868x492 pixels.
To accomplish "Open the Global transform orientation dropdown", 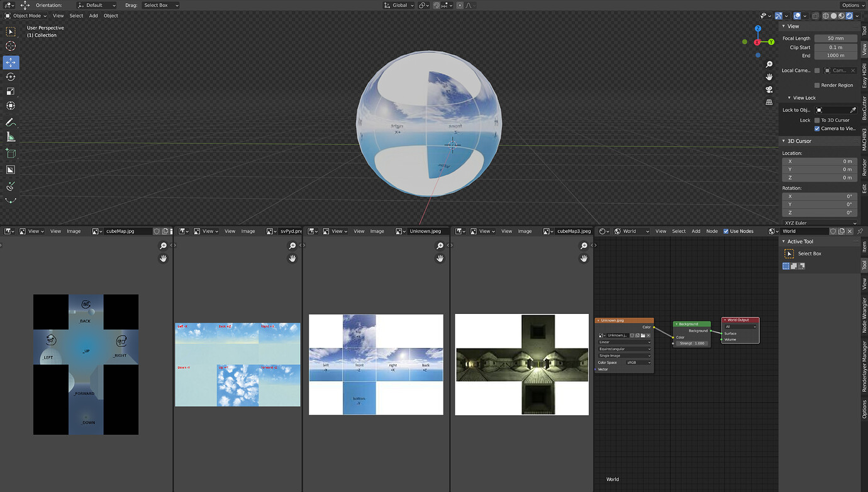I will click(x=399, y=5).
